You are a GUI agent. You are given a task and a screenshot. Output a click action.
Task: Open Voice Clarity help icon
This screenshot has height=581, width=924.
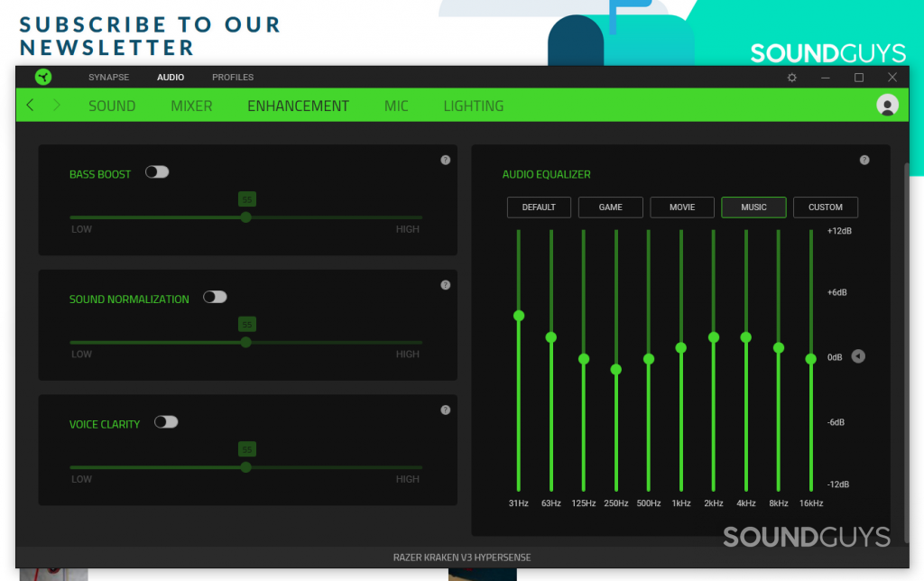pos(446,410)
